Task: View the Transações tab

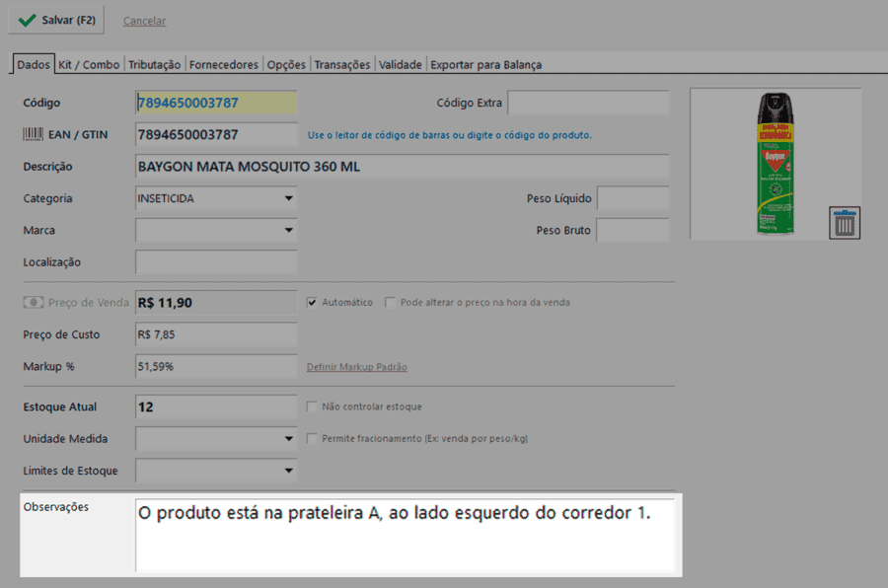Action: tap(342, 64)
